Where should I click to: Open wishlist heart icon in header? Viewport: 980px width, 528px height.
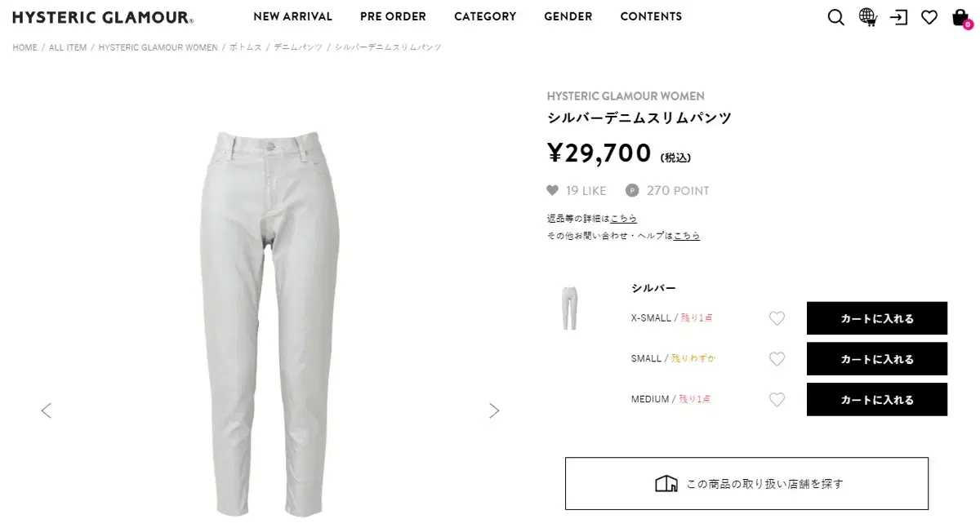[x=929, y=17]
